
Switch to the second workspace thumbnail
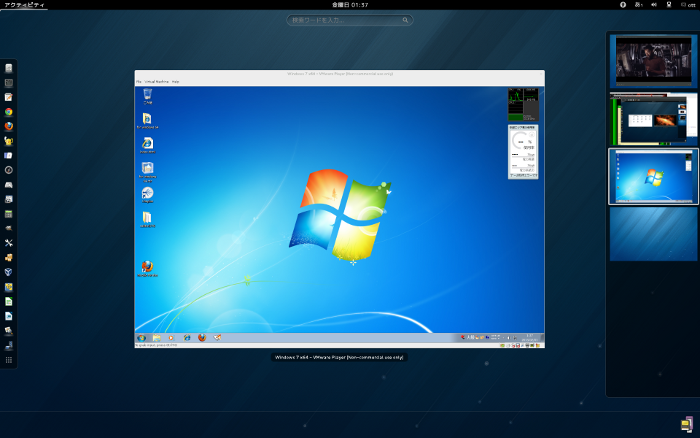coord(653,118)
